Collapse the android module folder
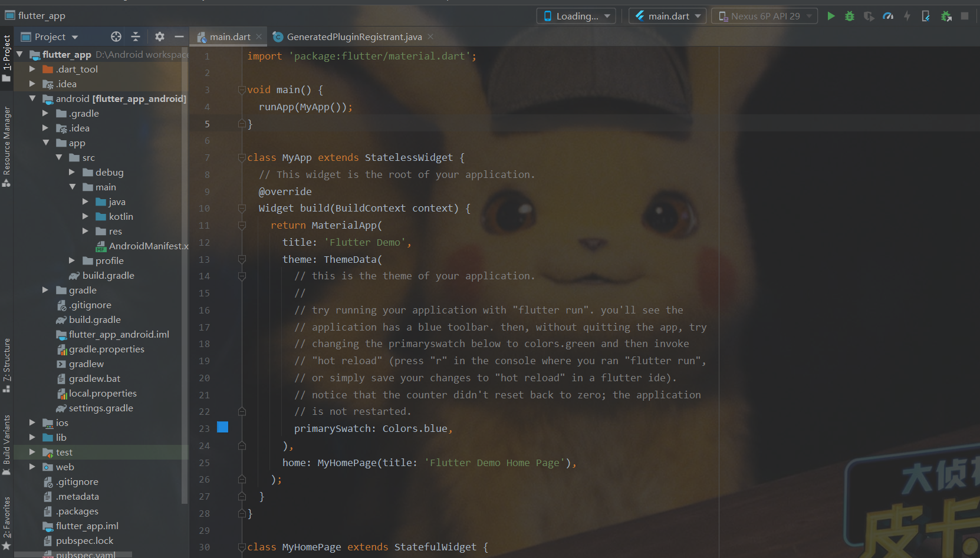The image size is (980, 558). pyautogui.click(x=33, y=98)
